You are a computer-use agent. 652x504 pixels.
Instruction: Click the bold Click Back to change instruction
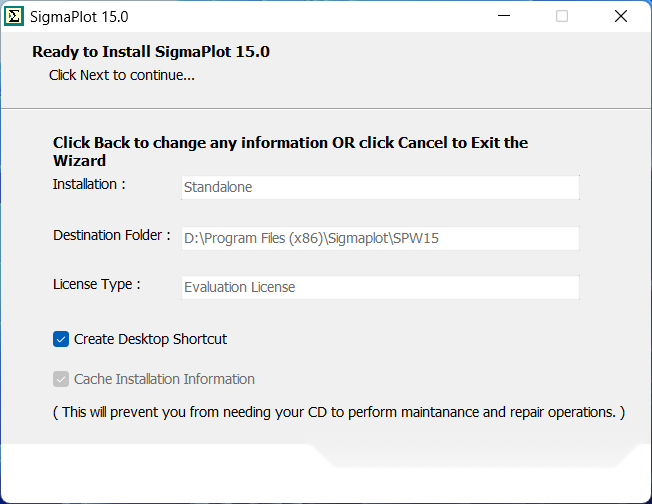290,151
